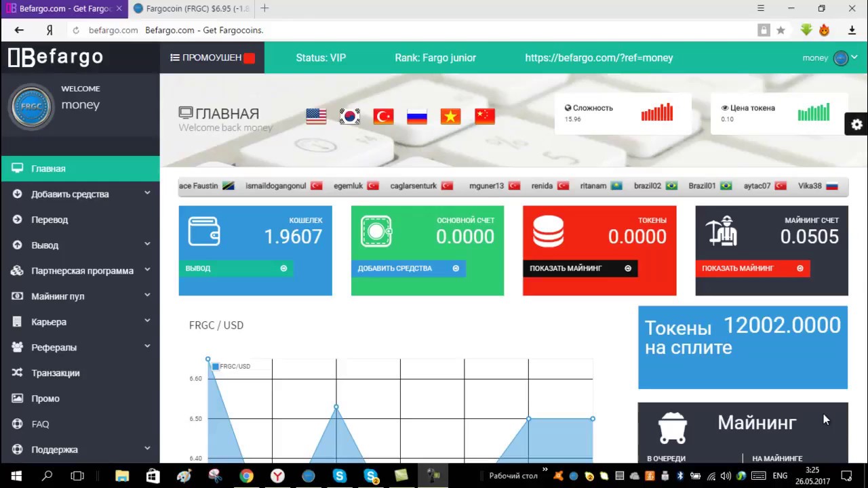Click the coin stack icon on Токены card
868x488 pixels.
coord(548,231)
